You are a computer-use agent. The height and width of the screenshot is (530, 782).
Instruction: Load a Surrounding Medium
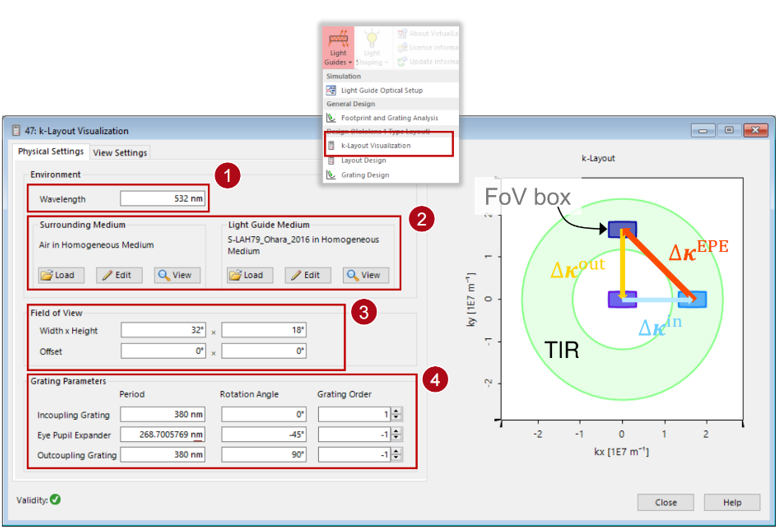(61, 275)
